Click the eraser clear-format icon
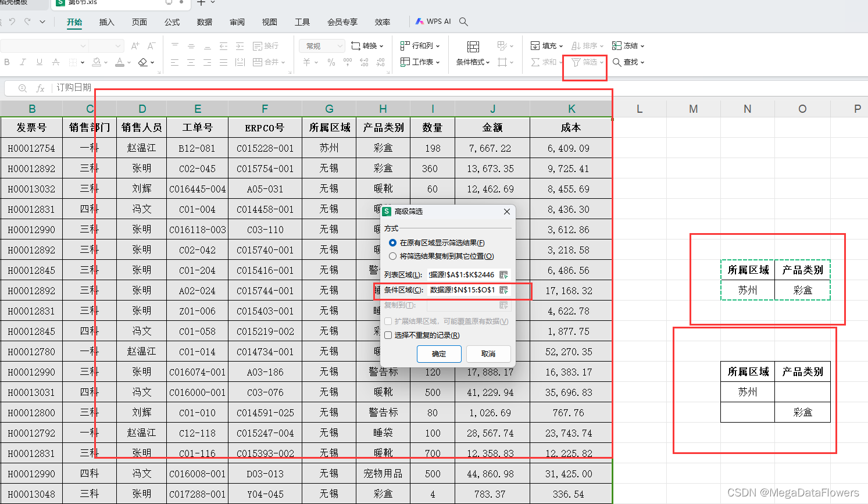868x504 pixels. click(143, 62)
